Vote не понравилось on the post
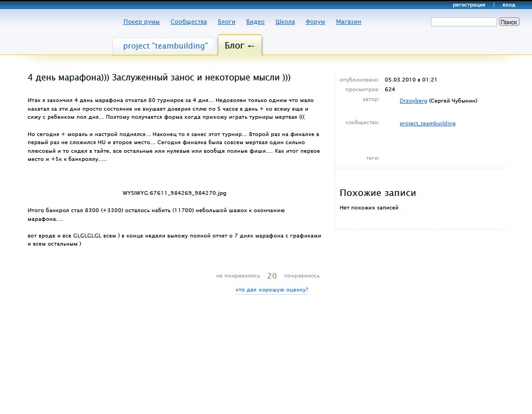This screenshot has width=532, height=414. tap(238, 276)
